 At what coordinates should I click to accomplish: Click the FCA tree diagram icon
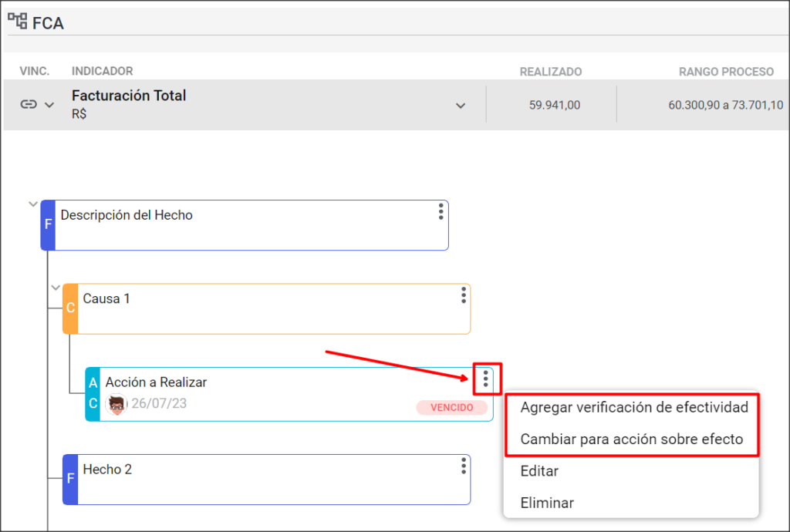[x=18, y=21]
